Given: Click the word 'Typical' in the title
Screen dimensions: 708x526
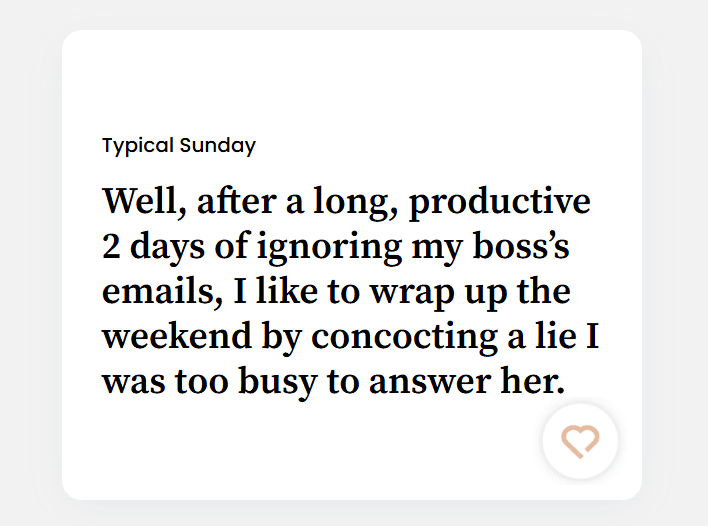Looking at the screenshot, I should point(138,146).
